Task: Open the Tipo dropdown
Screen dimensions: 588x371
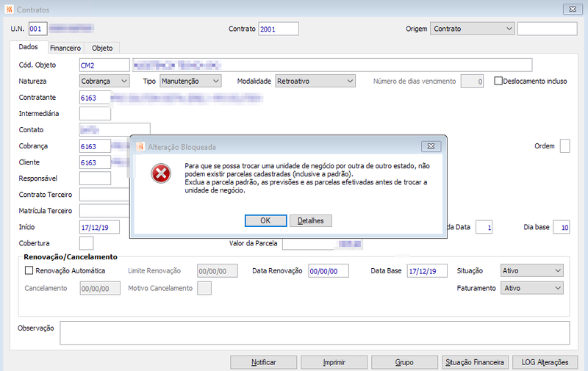Action: tap(190, 81)
